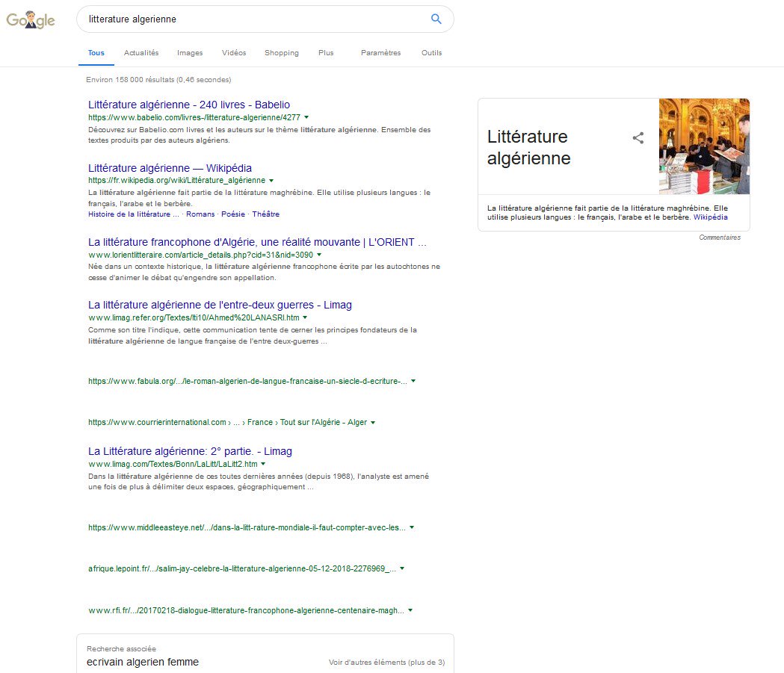
Task: Open the Paramètres menu
Action: point(381,53)
